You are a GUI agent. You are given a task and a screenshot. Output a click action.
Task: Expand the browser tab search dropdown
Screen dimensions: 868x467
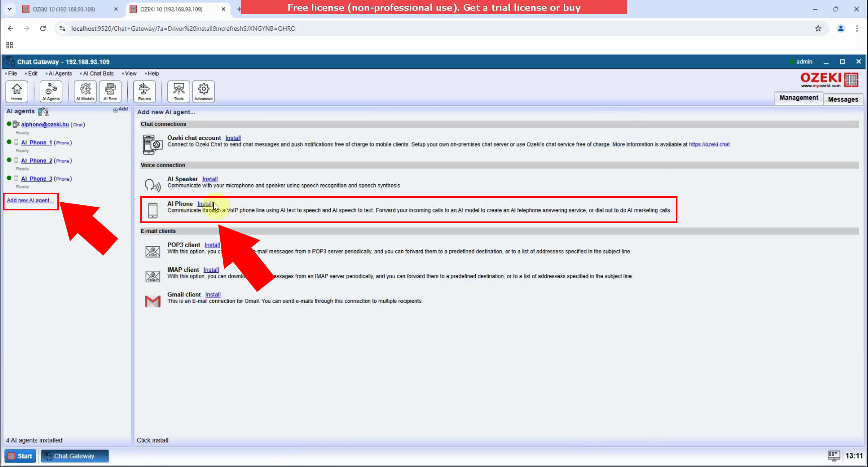[x=9, y=9]
